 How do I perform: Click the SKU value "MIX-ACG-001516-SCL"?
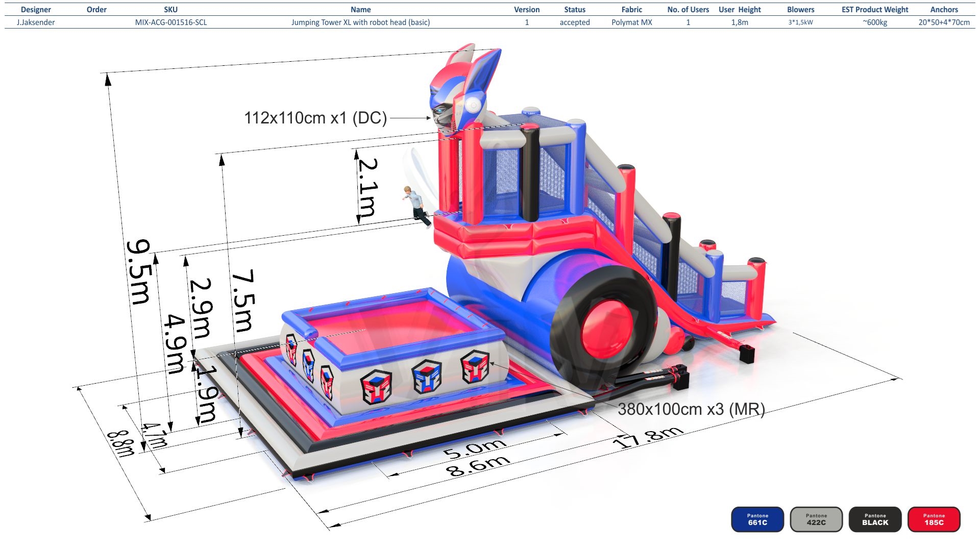pos(171,22)
